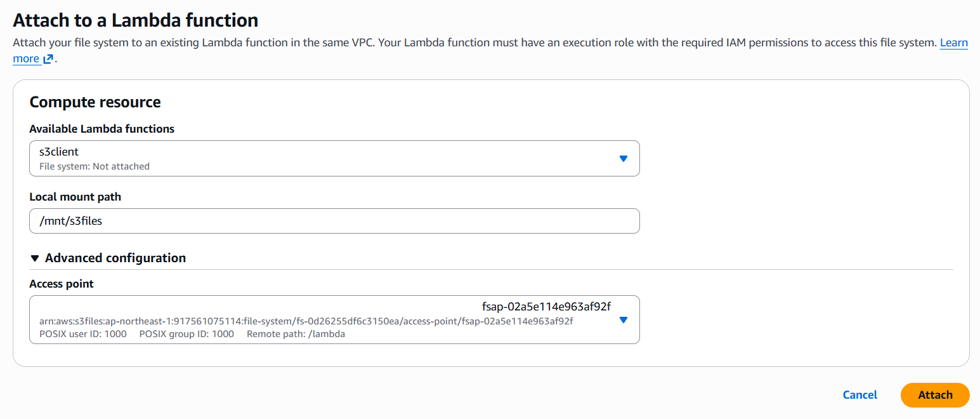
Task: Click the Access point field label
Action: point(62,284)
